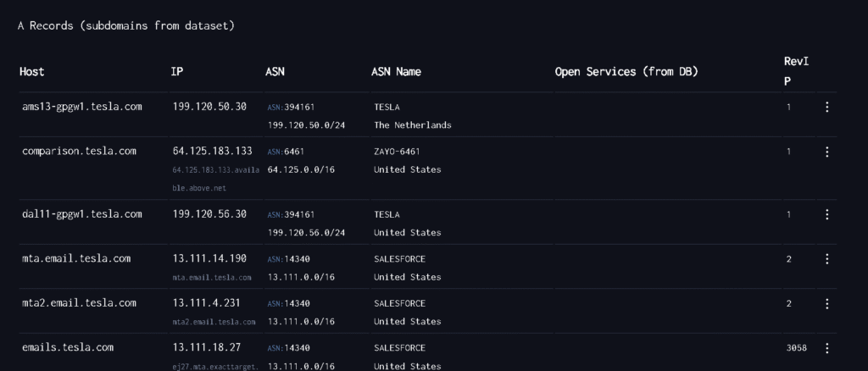868x371 pixels.
Task: Click reverse DNS ej27.mta.exacttarget
Action: 215,367
